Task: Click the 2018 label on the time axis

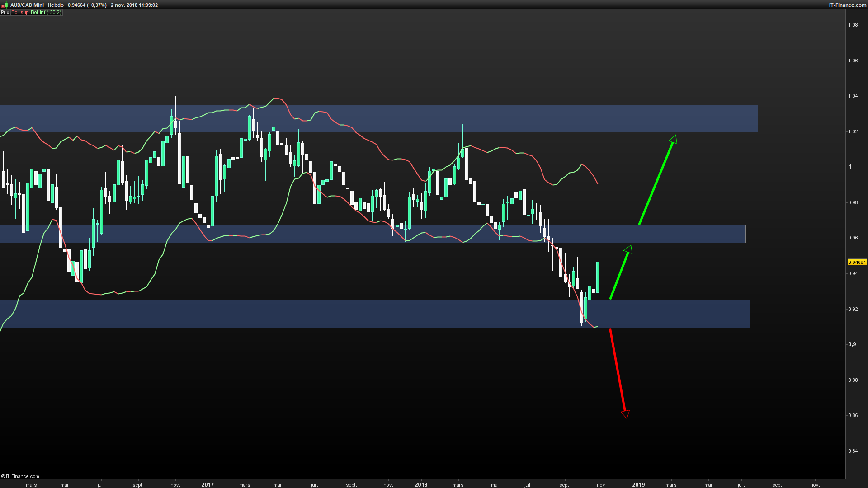Action: [x=421, y=485]
